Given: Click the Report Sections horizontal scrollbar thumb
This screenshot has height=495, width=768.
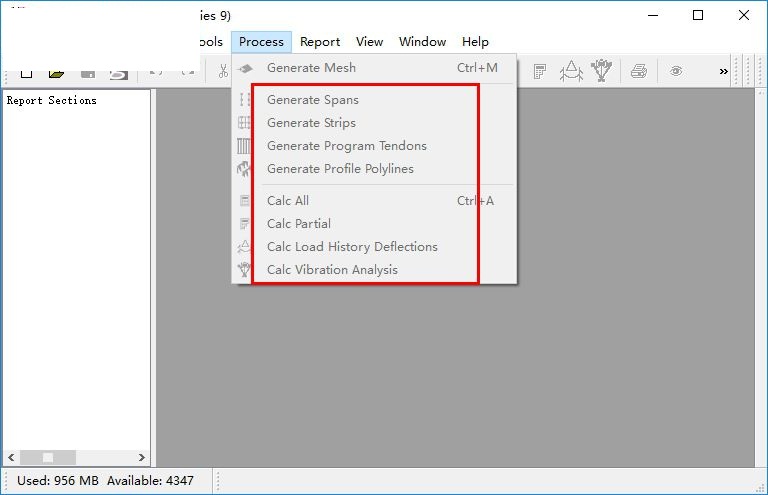Looking at the screenshot, I should click(x=48, y=458).
